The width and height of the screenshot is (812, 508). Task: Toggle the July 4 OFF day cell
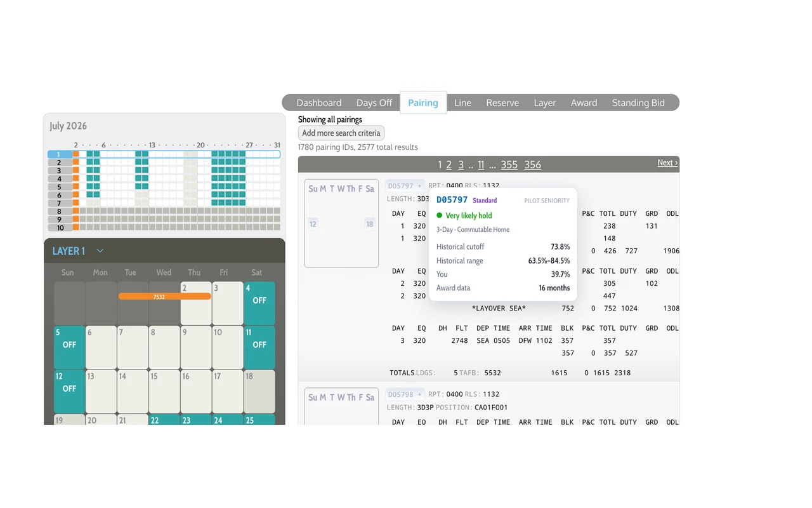(259, 304)
